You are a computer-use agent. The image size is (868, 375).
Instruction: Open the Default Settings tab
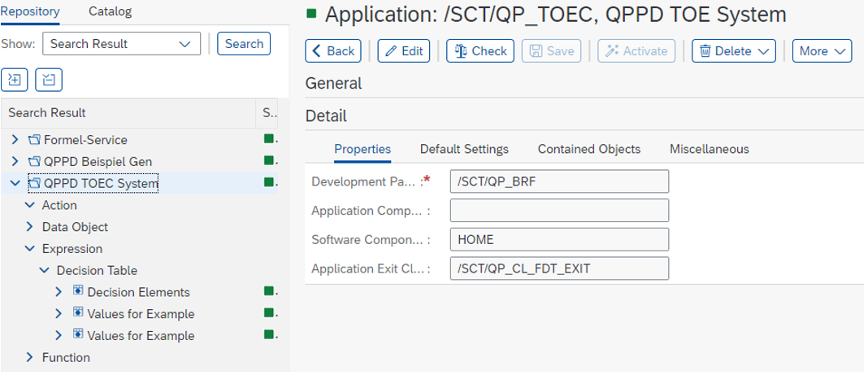(x=464, y=149)
